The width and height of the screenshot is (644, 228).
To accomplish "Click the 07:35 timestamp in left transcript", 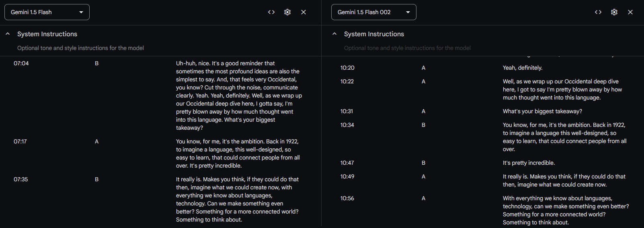I will click(x=21, y=179).
